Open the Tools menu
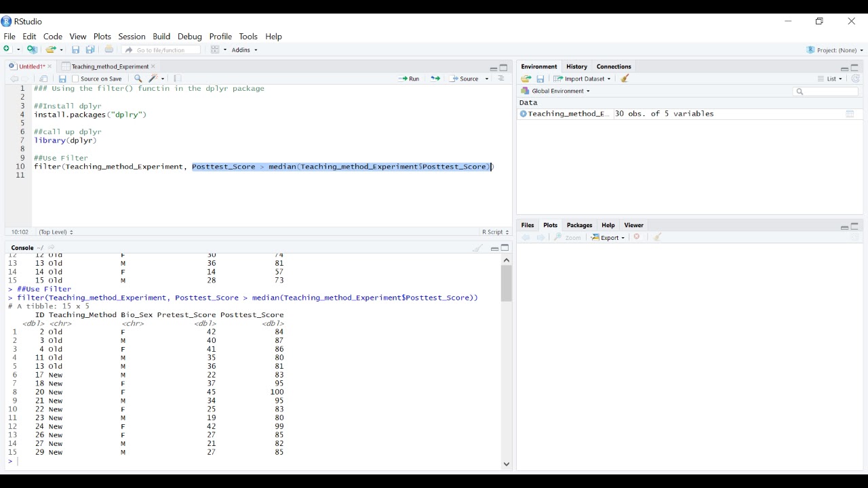The height and width of the screenshot is (488, 868). (248, 37)
